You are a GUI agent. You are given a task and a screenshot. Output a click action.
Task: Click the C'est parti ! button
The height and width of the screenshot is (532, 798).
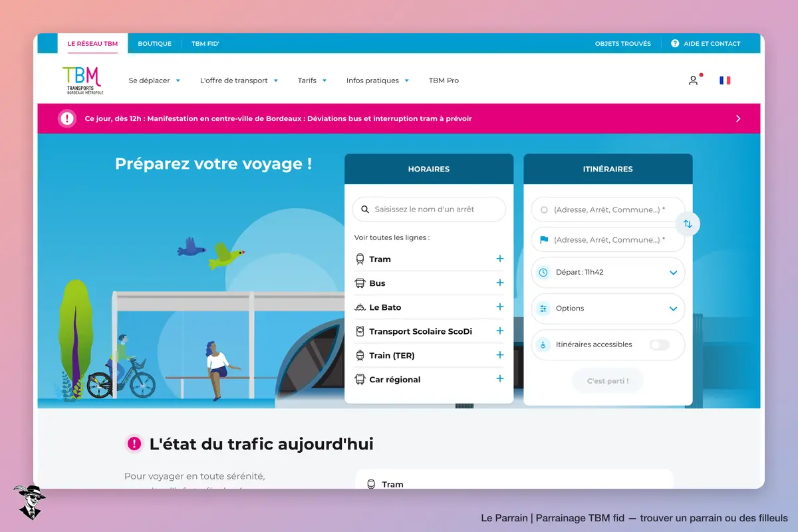tap(608, 381)
